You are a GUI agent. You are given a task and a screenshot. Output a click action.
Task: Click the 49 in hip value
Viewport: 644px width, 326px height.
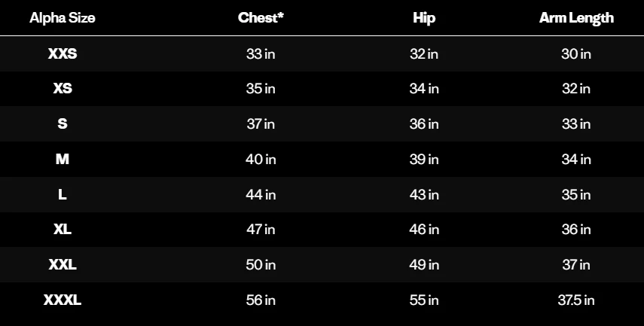click(x=424, y=265)
